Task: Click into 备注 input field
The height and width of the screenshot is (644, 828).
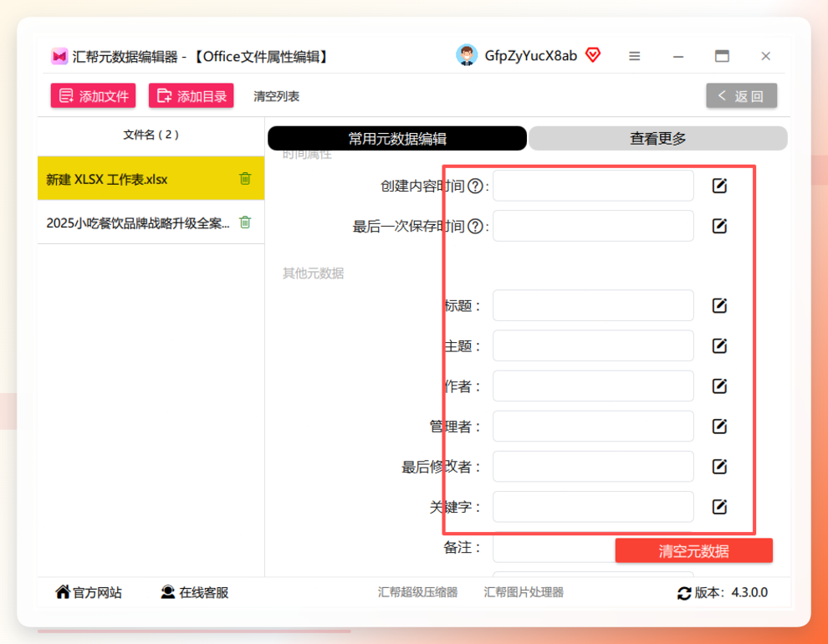Action: [554, 547]
